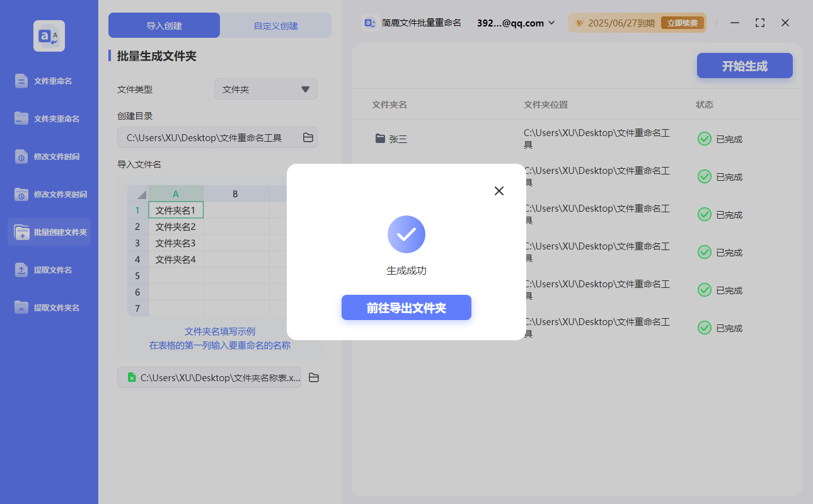Click the app logo at sidebar top
Viewport: 813px width, 504px height.
coord(49,36)
